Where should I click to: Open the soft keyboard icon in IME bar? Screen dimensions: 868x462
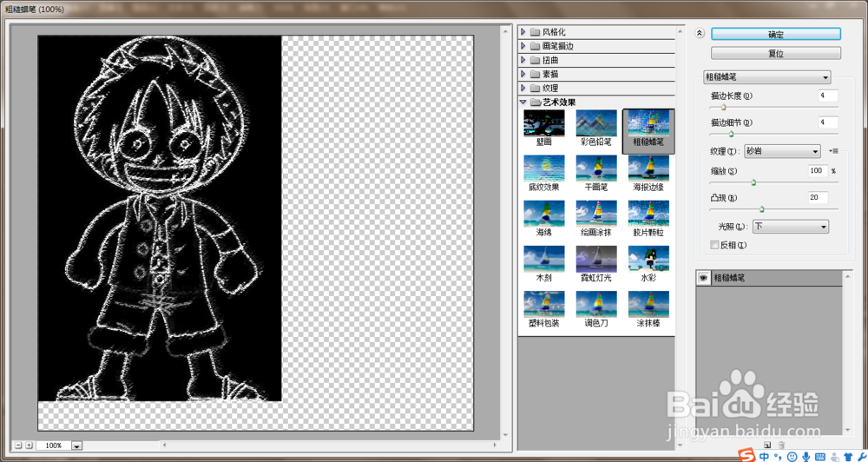820,456
